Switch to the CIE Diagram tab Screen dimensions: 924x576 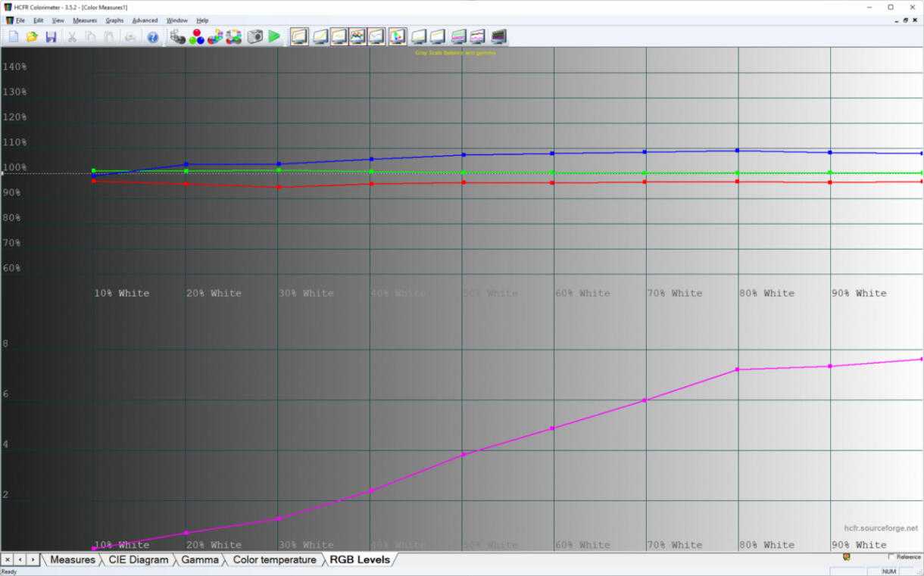click(138, 560)
